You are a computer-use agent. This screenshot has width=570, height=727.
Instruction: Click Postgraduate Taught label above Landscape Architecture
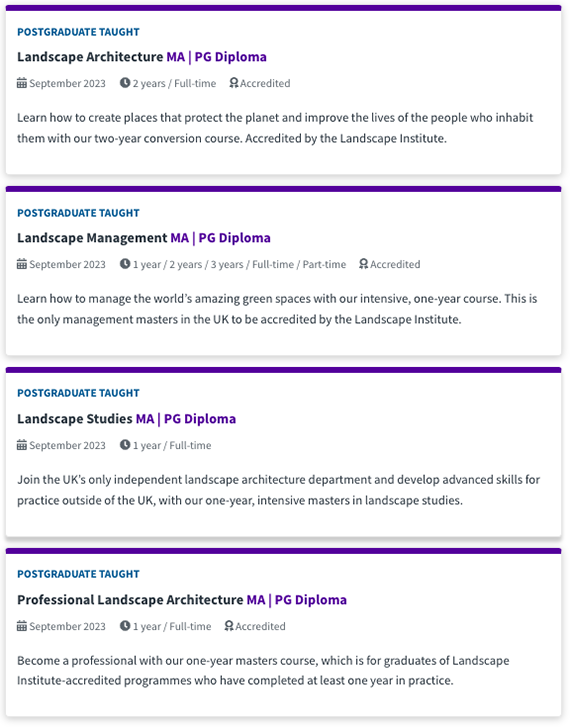78,32
